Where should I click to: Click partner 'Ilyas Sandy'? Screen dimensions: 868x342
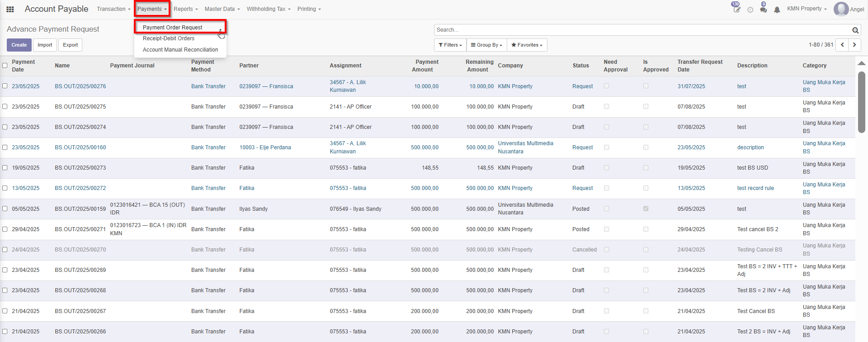[254, 209]
